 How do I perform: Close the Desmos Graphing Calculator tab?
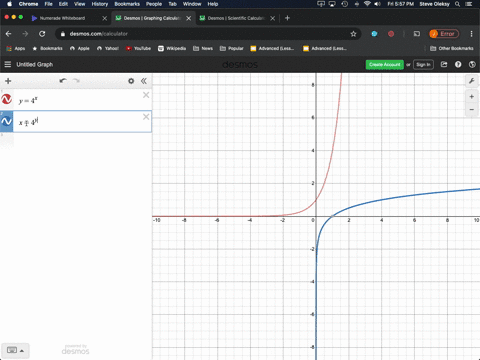point(189,18)
